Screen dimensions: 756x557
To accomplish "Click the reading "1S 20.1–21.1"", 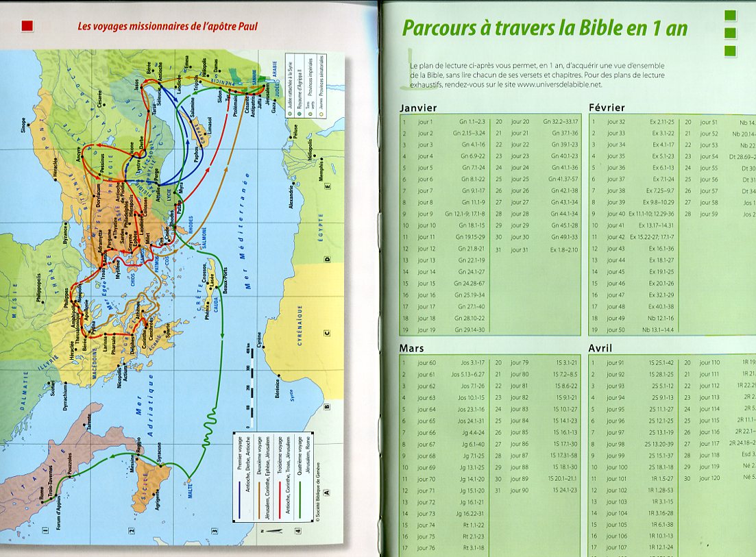I will click(563, 479).
